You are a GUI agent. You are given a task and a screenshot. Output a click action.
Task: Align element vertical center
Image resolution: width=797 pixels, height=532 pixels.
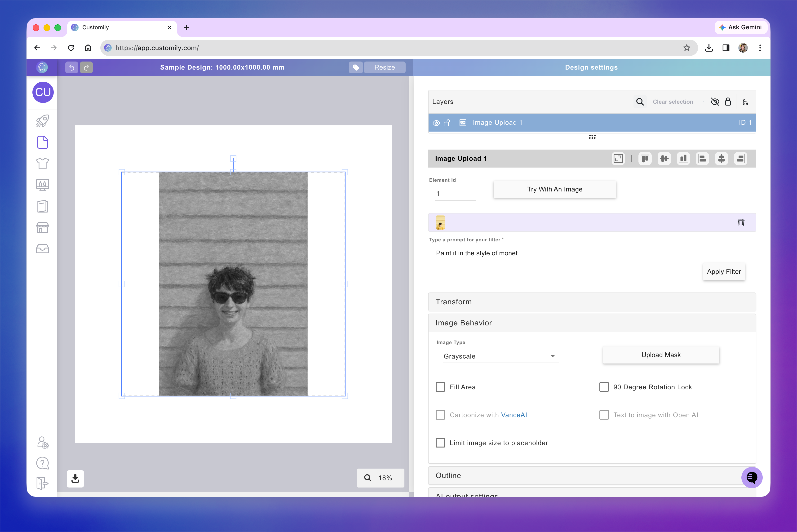tap(664, 159)
